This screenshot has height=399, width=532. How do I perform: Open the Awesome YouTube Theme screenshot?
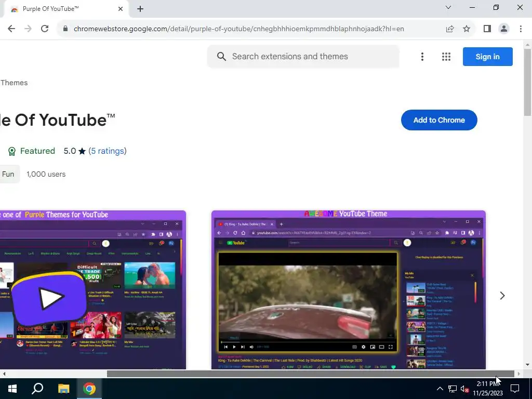(349, 290)
